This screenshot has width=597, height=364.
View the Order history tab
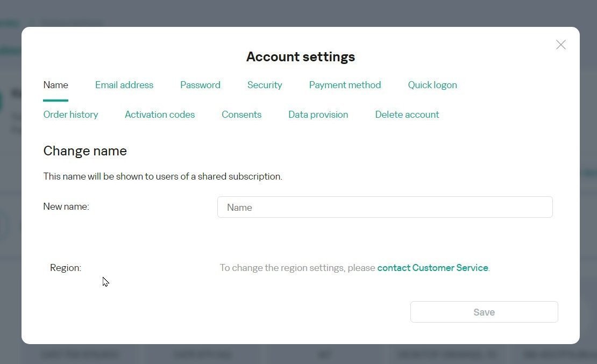[70, 115]
